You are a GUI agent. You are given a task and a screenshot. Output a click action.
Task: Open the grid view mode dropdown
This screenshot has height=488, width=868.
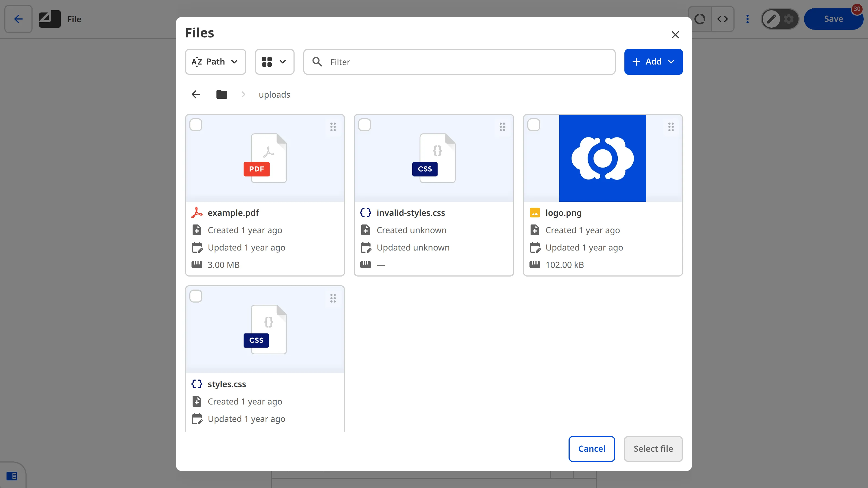[x=274, y=62]
